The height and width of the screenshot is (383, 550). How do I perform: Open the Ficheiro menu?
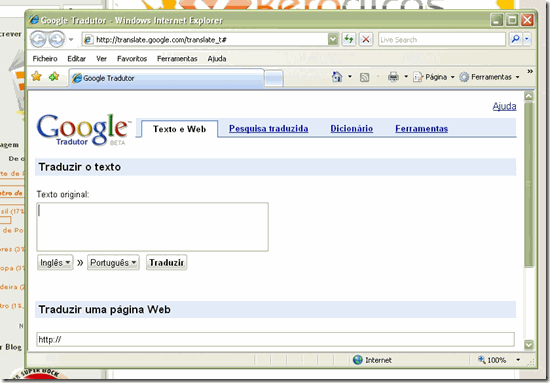point(45,59)
